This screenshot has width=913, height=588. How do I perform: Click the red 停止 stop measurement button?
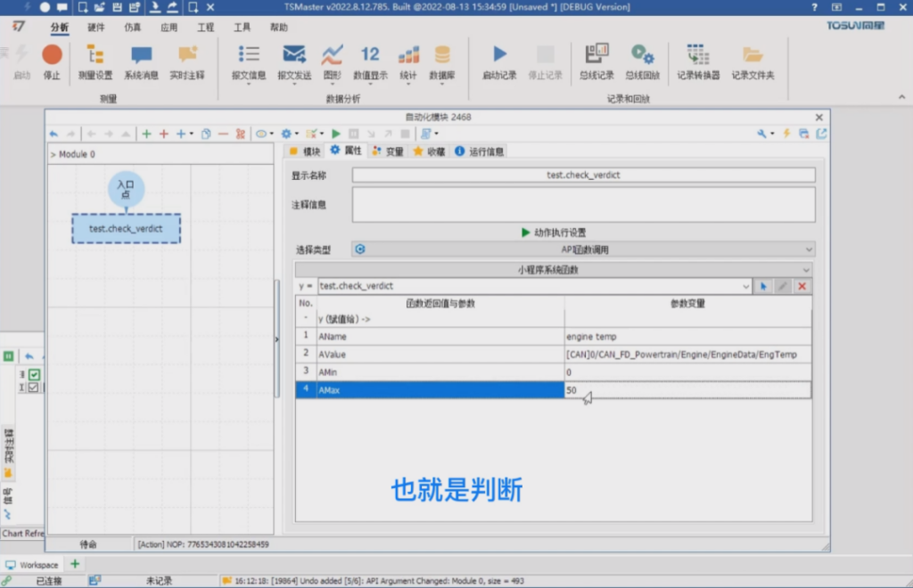click(x=52, y=62)
